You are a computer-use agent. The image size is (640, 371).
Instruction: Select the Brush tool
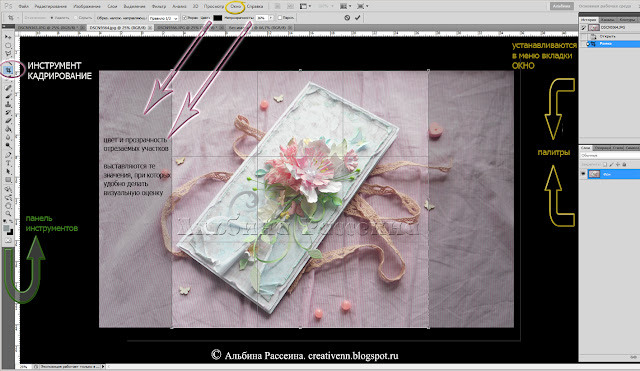pos(8,96)
